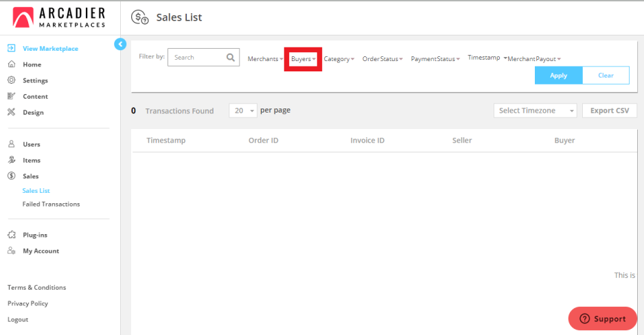Click Export CSV button
644x335 pixels.
610,111
